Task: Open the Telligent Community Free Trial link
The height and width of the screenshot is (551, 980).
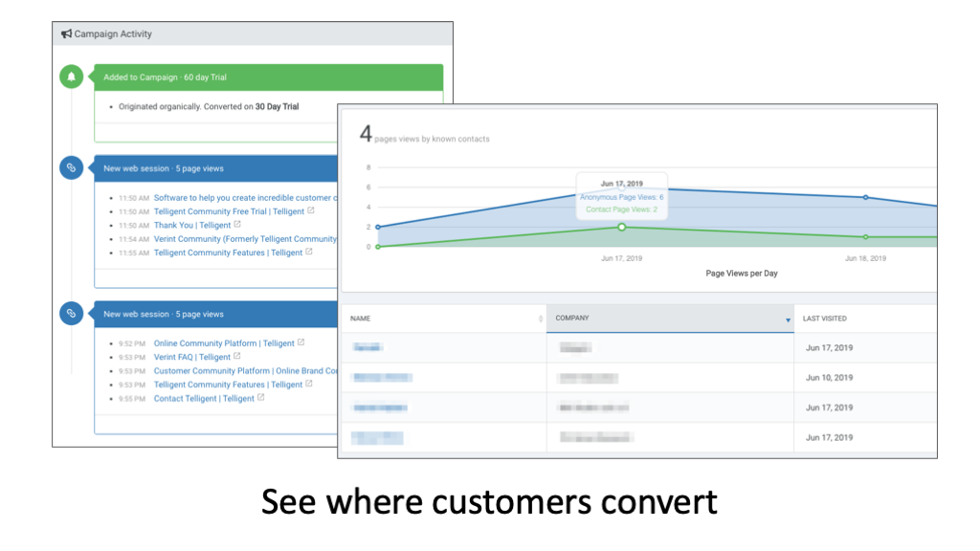Action: [229, 211]
